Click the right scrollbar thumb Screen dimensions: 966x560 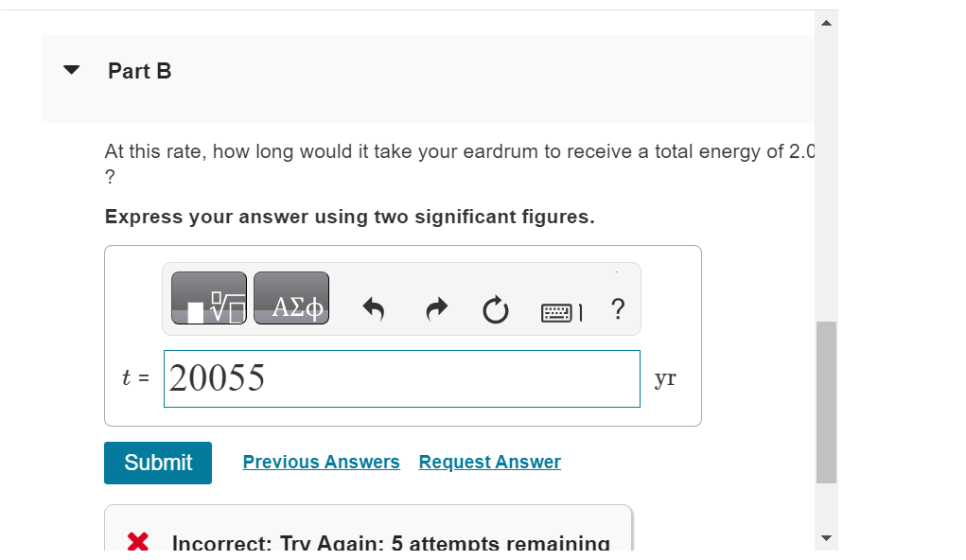[x=826, y=401]
